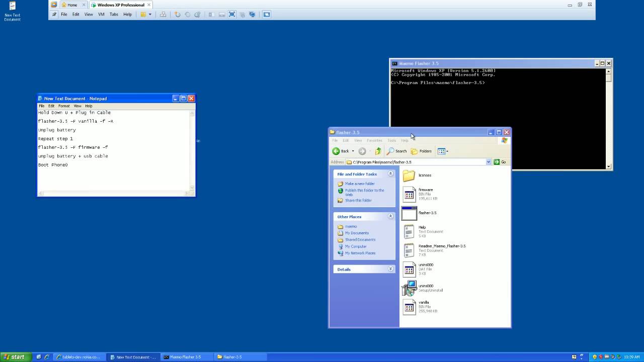The image size is (644, 362).
Task: Click the unity mode monitor icon in VMware toolbar
Action: (x=252, y=15)
